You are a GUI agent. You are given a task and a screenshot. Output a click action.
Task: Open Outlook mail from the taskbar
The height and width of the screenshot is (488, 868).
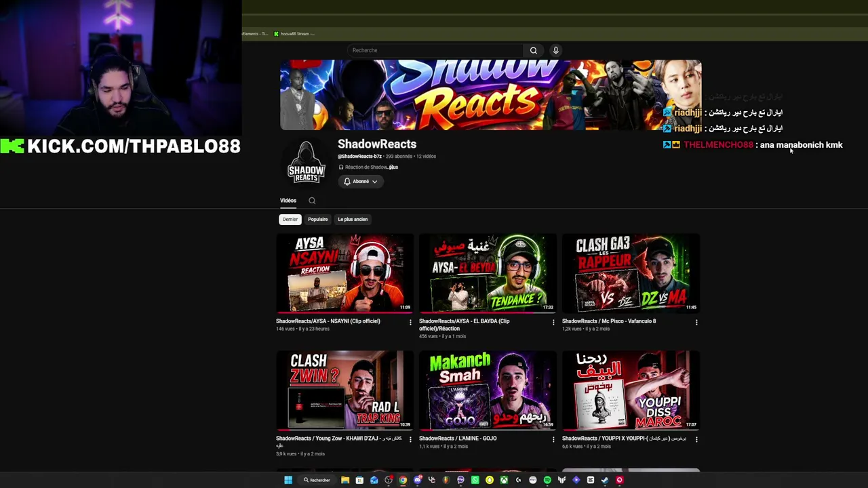tap(374, 480)
